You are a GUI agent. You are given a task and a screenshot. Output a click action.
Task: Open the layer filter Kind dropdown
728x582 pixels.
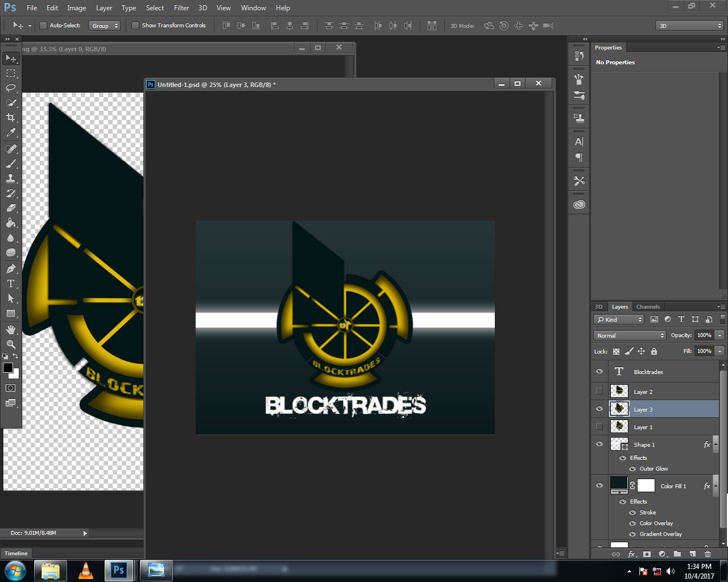619,319
